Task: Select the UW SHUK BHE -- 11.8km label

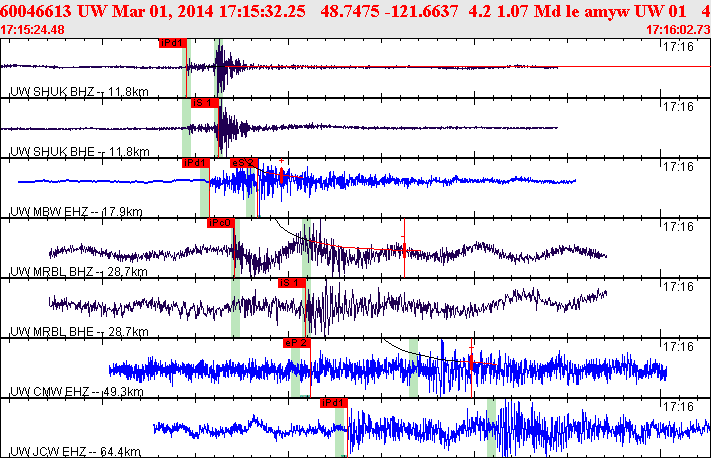Action: 79,151
